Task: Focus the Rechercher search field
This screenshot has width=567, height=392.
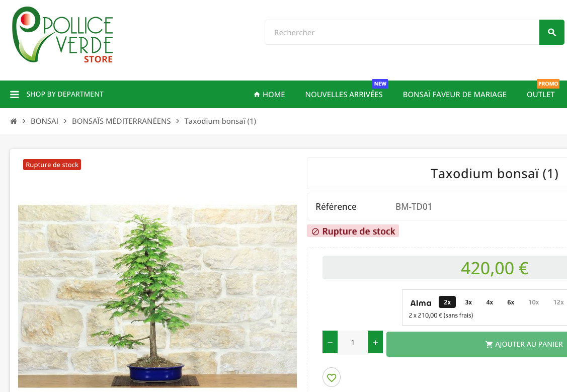Action: point(402,32)
